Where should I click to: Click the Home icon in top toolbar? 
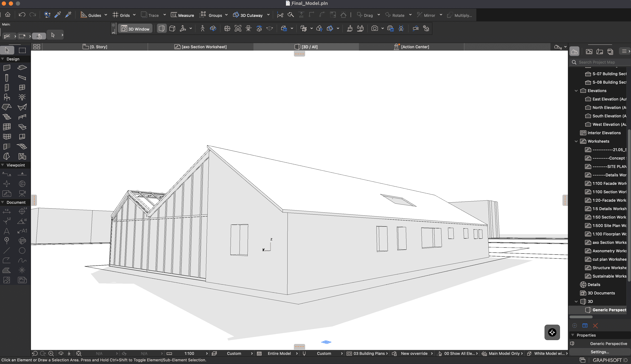tap(8, 15)
